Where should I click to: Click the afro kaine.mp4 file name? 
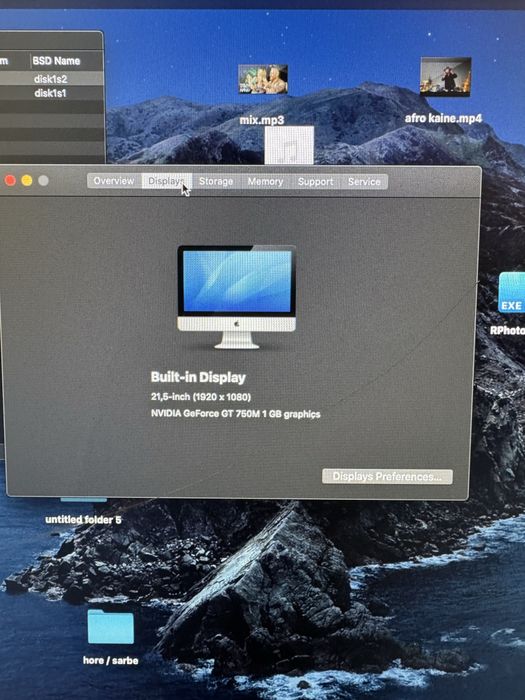click(443, 118)
